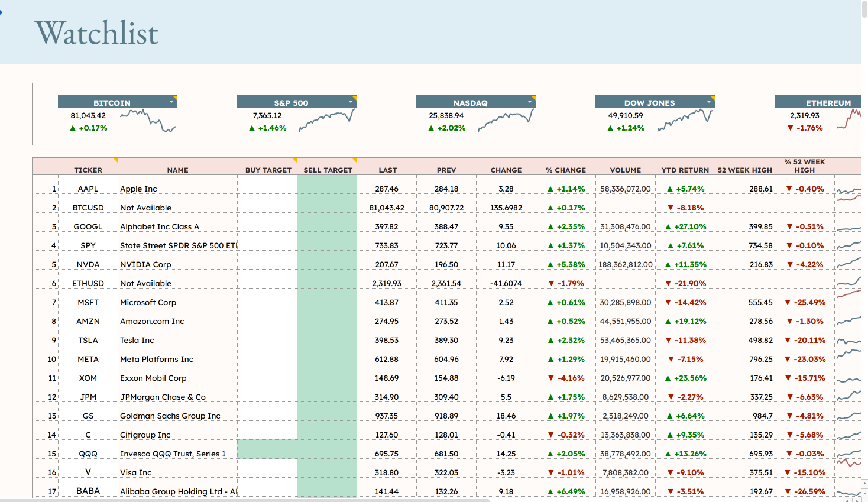This screenshot has width=868, height=502.
Task: Click the % CHANGE column header
Action: 566,170
